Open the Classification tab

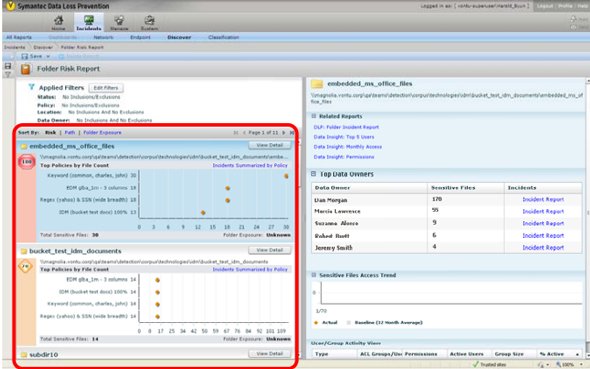pyautogui.click(x=224, y=37)
